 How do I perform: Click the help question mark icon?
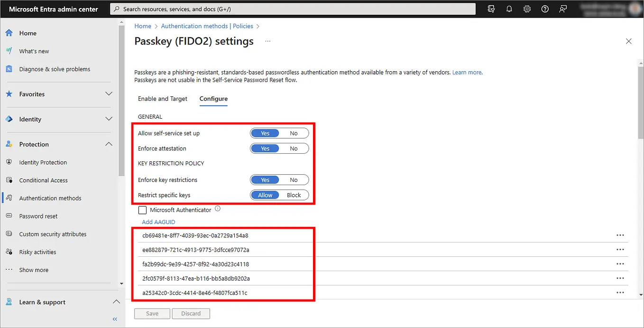coord(544,9)
